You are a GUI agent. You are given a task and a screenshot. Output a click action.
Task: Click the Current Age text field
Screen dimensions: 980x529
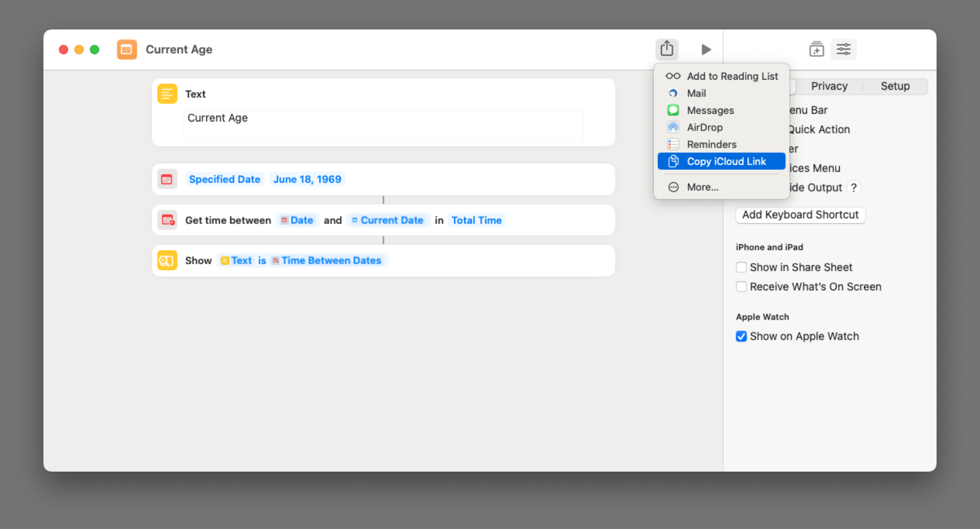coord(383,125)
